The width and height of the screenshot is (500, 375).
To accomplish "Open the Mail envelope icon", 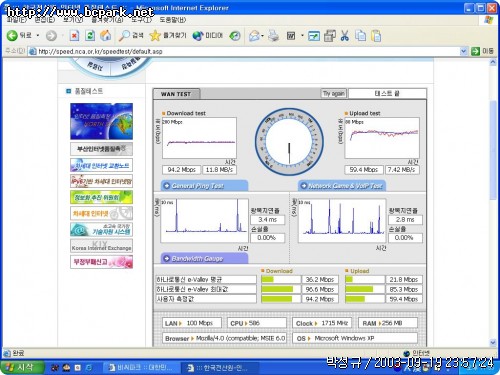I will coord(255,36).
